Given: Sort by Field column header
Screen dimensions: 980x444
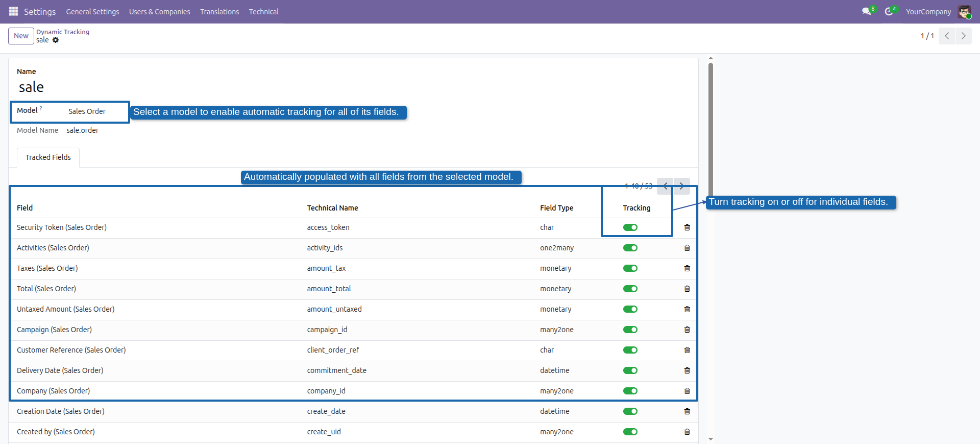Looking at the screenshot, I should pyautogui.click(x=24, y=208).
